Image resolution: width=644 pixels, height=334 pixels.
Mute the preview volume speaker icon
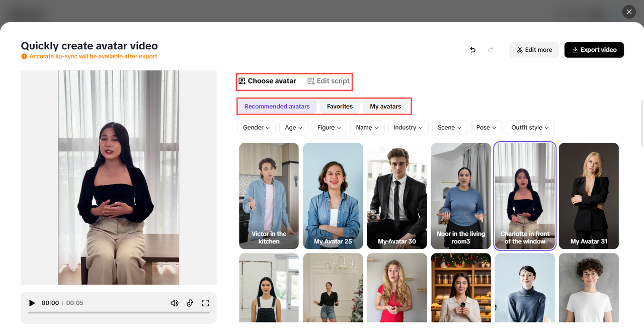(175, 303)
